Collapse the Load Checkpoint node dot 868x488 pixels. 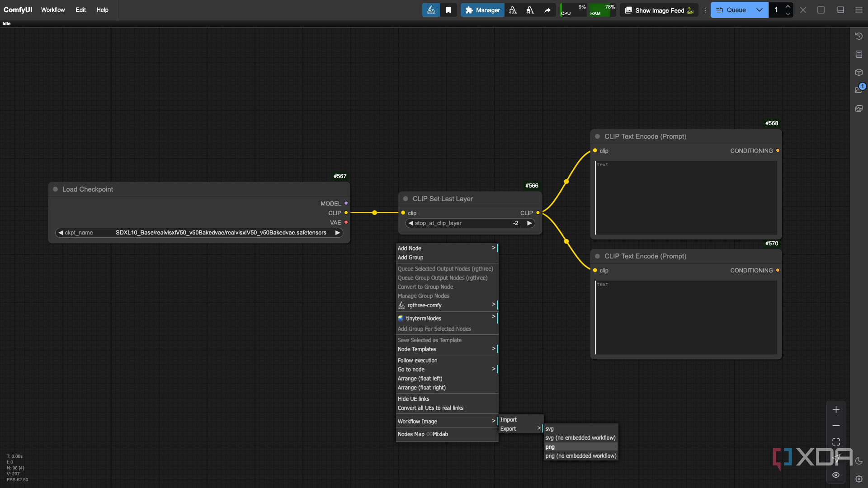click(x=55, y=189)
